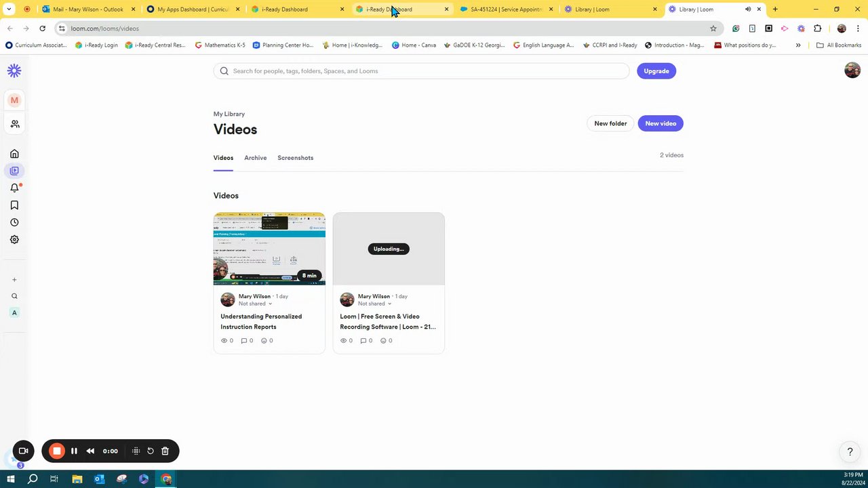Open Task View on the taskbar

(54, 479)
